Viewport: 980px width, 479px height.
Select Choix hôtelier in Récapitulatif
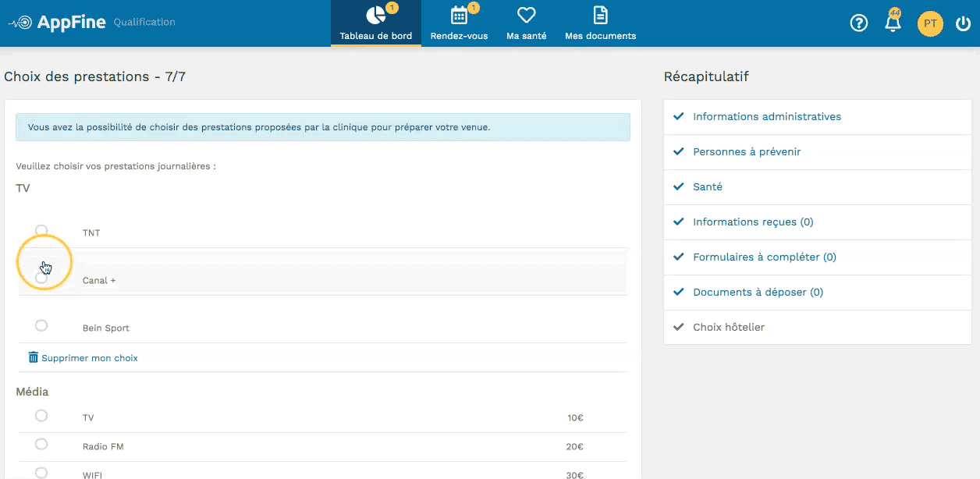click(x=728, y=328)
